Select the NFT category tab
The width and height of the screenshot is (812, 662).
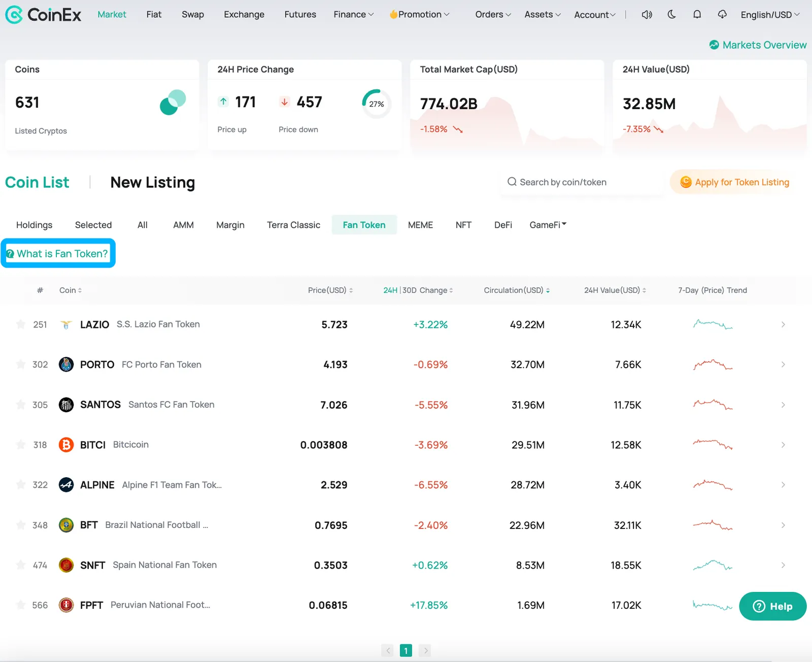coord(463,225)
